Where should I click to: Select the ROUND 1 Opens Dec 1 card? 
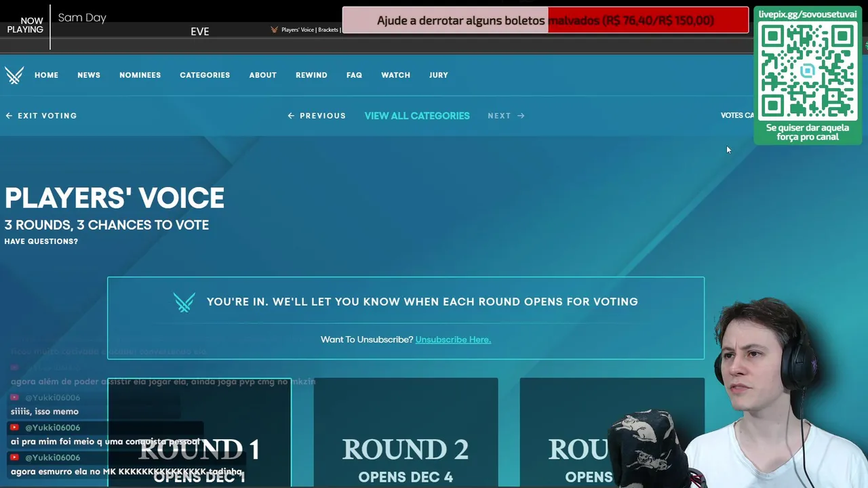click(x=199, y=432)
